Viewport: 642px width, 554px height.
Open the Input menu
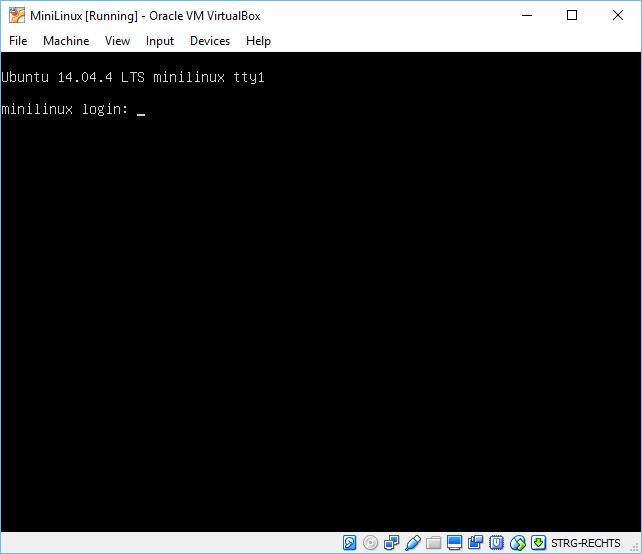160,41
